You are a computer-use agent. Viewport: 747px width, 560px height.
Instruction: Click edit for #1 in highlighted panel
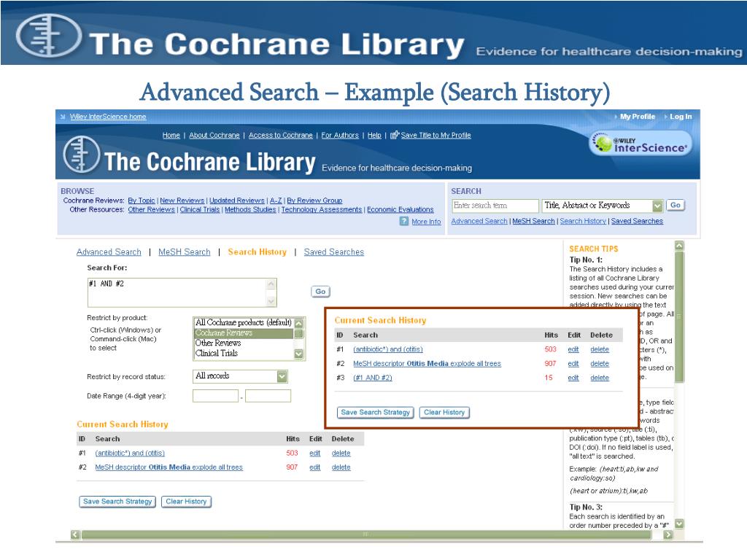tap(573, 349)
